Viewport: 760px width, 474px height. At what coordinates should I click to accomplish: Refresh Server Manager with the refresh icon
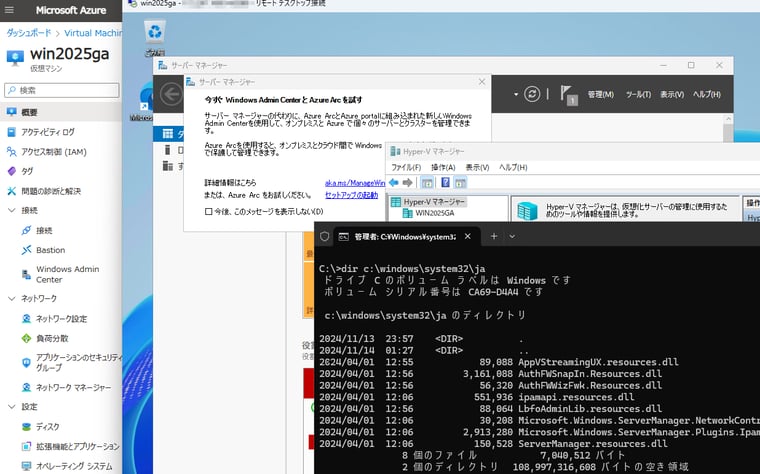(532, 94)
